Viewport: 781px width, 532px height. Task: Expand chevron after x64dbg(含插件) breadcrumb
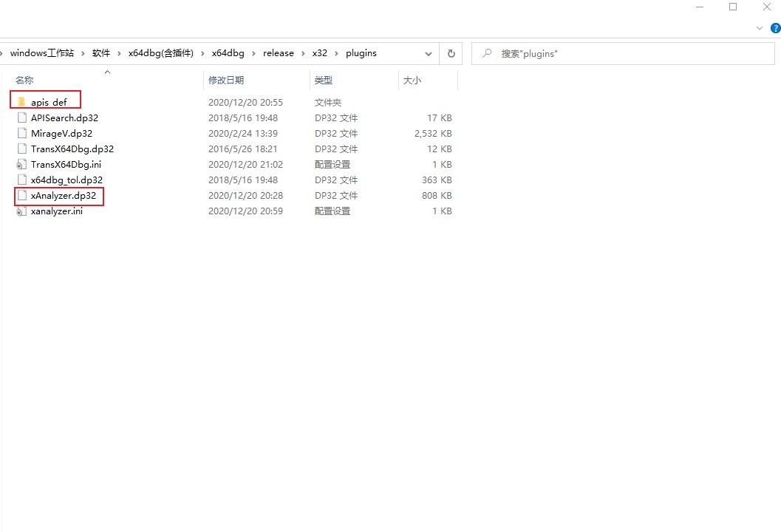click(x=202, y=53)
